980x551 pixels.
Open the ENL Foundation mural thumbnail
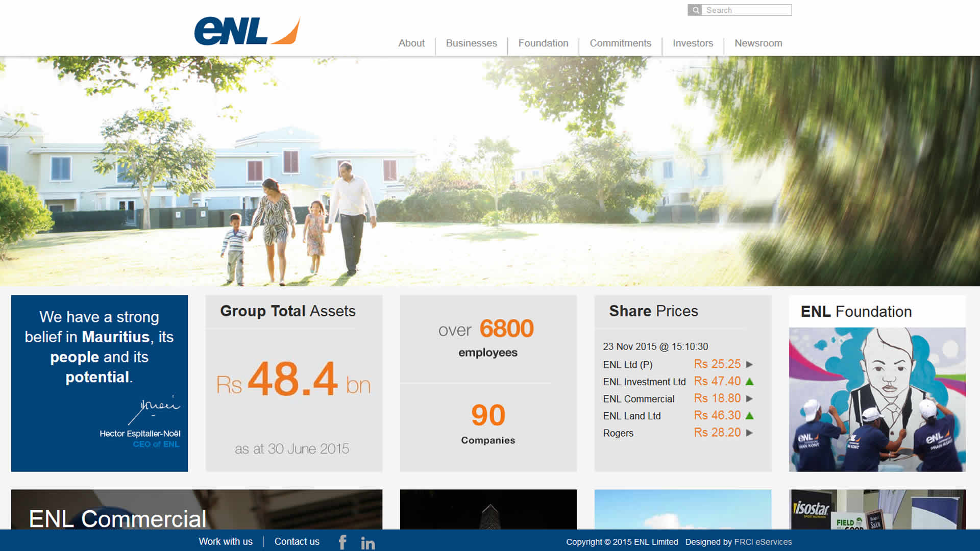877,399
